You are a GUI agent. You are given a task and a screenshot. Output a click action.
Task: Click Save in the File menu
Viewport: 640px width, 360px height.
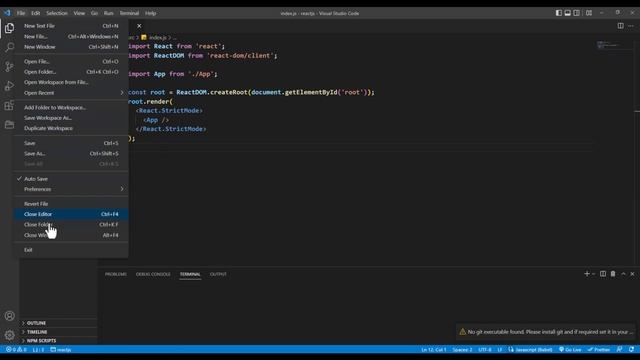point(71,143)
